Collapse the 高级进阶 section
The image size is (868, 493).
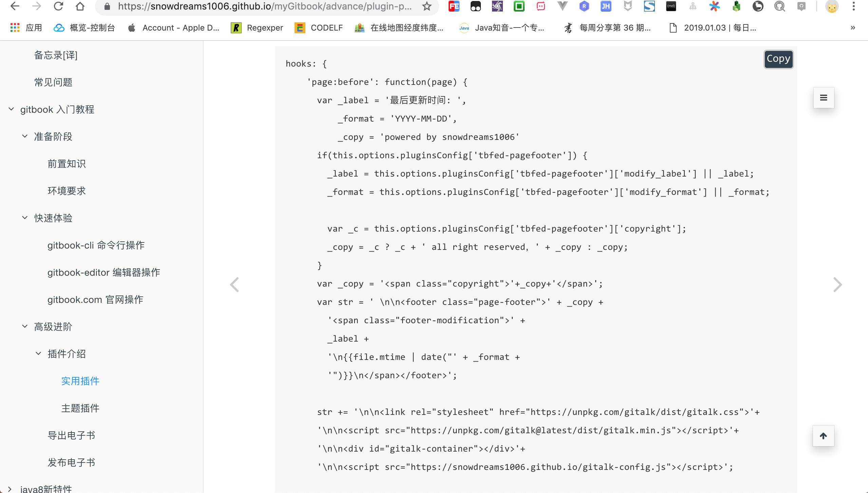click(24, 326)
